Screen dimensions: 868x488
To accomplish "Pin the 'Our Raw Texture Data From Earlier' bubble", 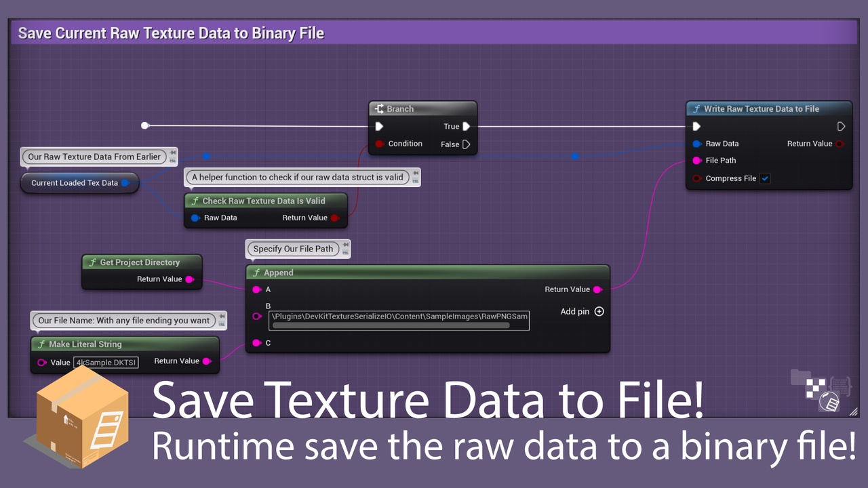I will click(x=173, y=152).
